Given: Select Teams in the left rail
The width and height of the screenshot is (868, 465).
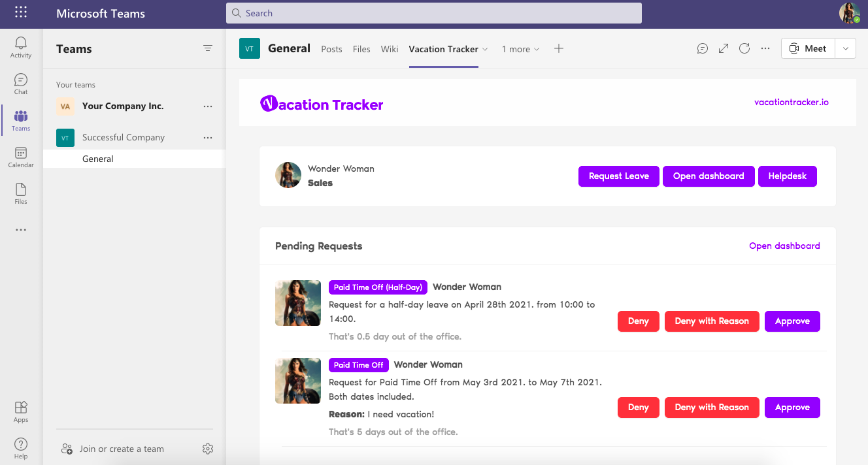Looking at the screenshot, I should click(x=21, y=120).
